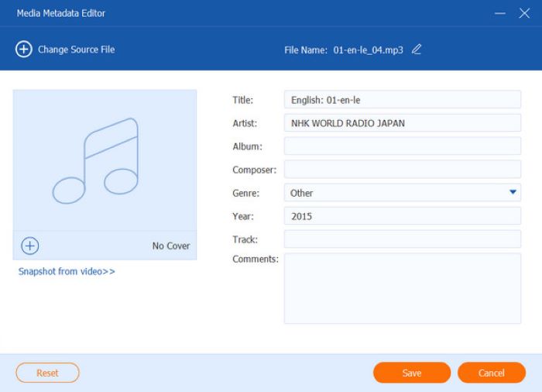This screenshot has height=392, width=542.
Task: Click the pencil icon to rename file
Action: pyautogui.click(x=417, y=50)
